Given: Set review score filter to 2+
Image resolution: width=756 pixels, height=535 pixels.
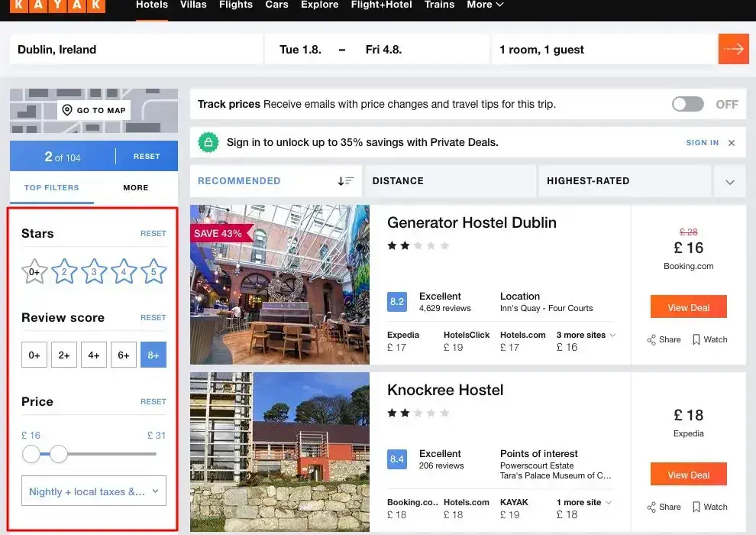Looking at the screenshot, I should [x=64, y=355].
